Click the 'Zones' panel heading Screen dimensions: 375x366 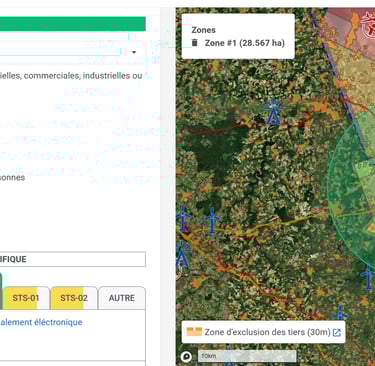[203, 30]
